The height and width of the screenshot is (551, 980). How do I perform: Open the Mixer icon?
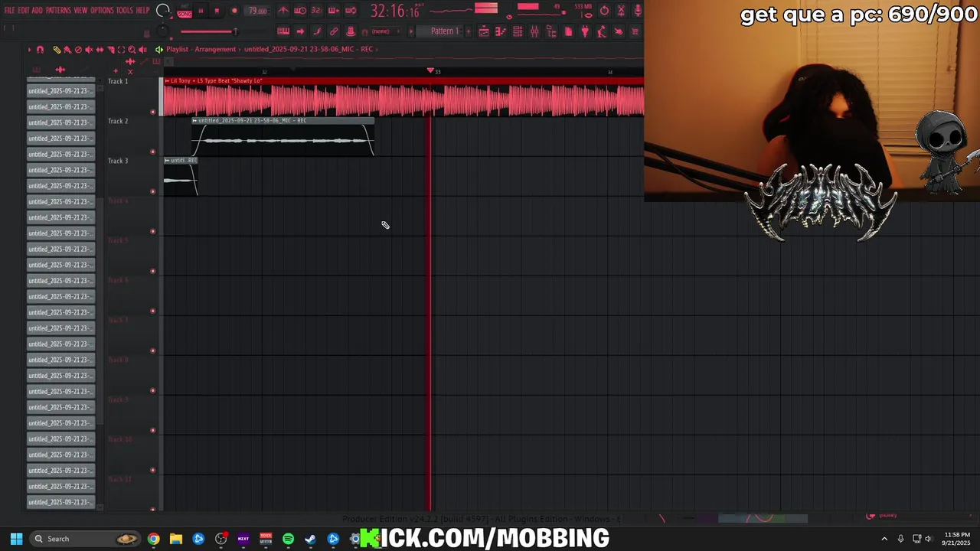pyautogui.click(x=534, y=31)
